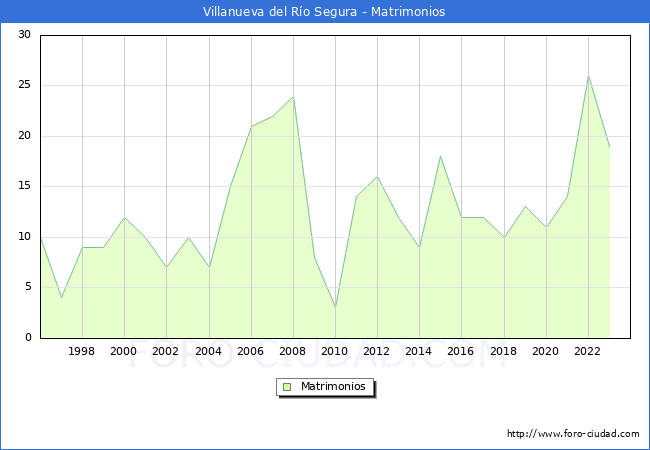Click the y-axis label 10
650x450 pixels.
pyautogui.click(x=24, y=237)
